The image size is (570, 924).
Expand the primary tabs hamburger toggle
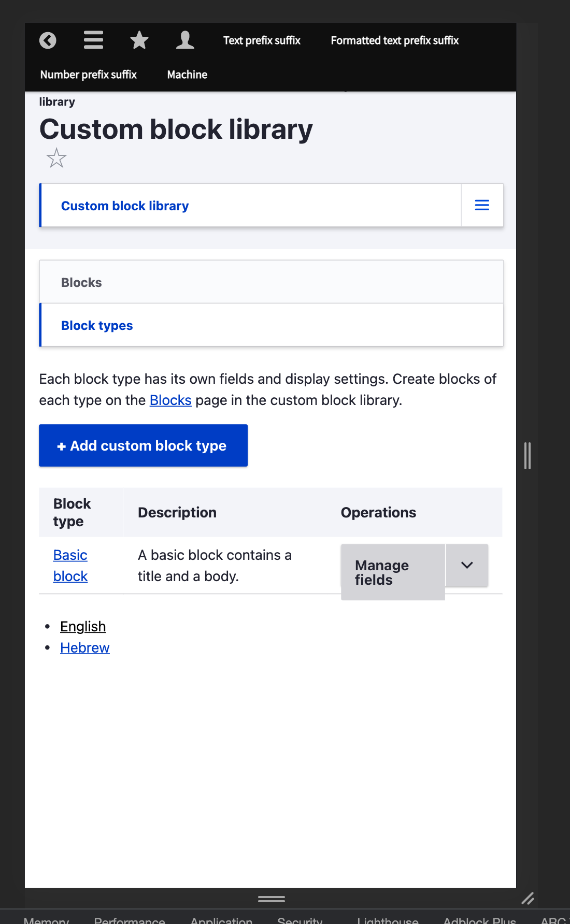pos(482,205)
